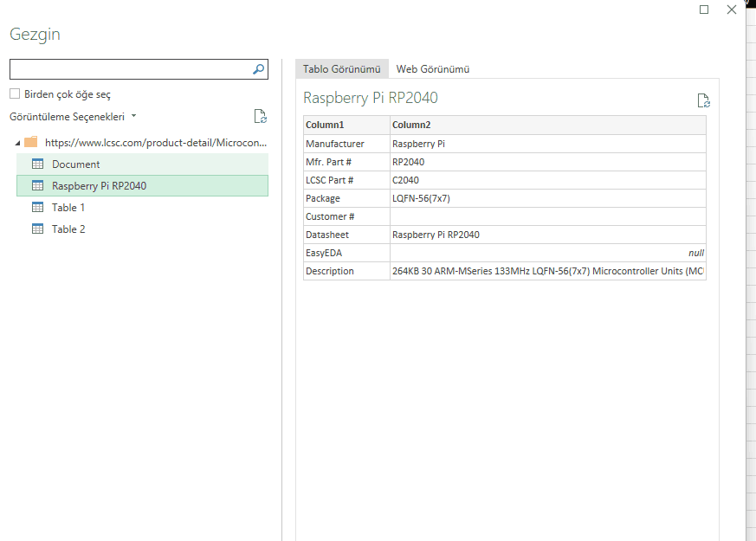Click the 'null' value in EasyEDA row
Screen dimensions: 756x541
(696, 253)
